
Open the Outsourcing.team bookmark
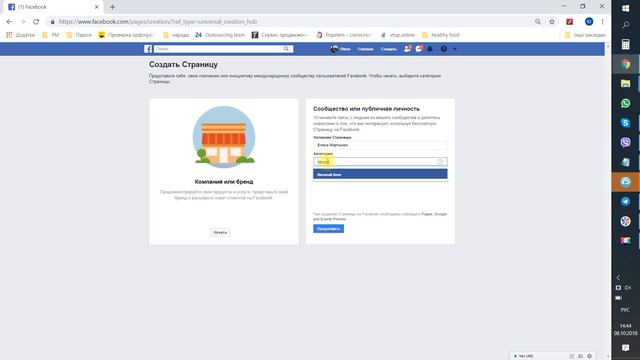click(220, 35)
